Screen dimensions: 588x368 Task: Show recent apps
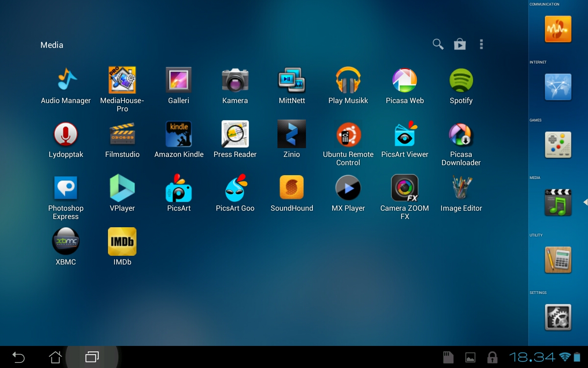92,357
